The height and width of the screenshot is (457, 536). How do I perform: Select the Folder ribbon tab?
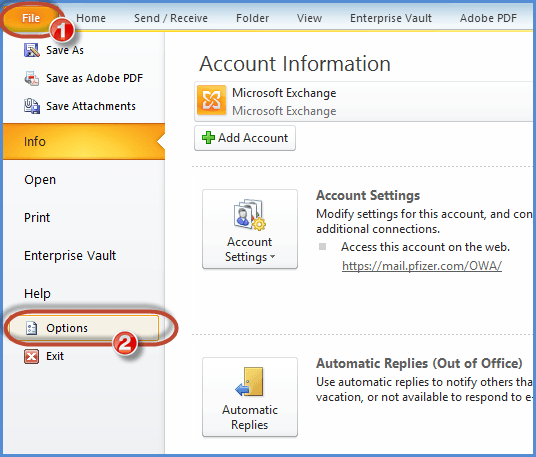(253, 18)
